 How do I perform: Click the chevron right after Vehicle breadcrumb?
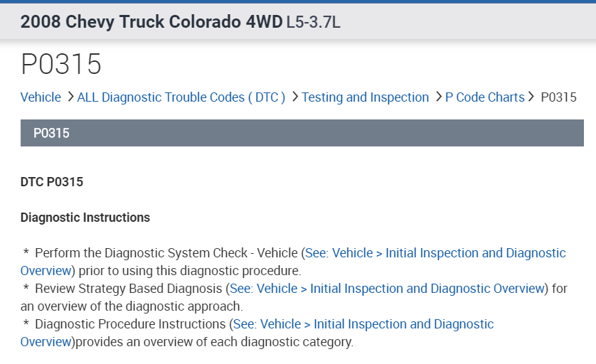[x=70, y=97]
